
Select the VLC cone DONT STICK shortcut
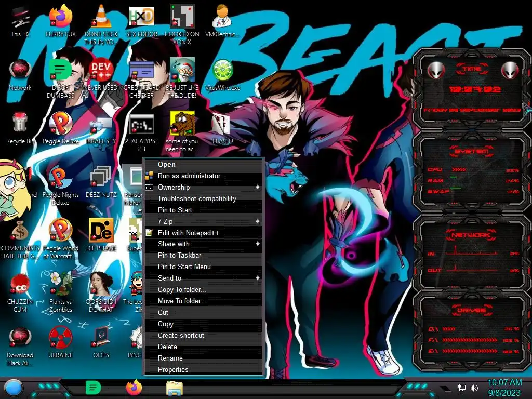(101, 24)
